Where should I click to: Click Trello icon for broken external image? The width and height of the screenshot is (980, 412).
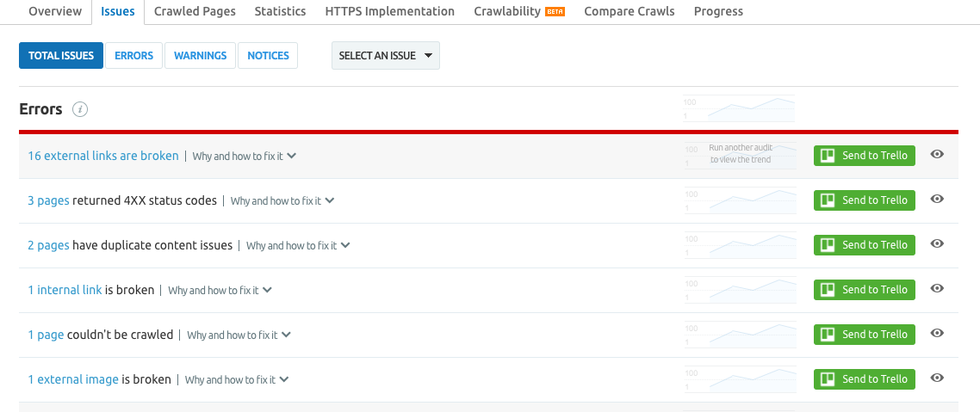(x=828, y=379)
